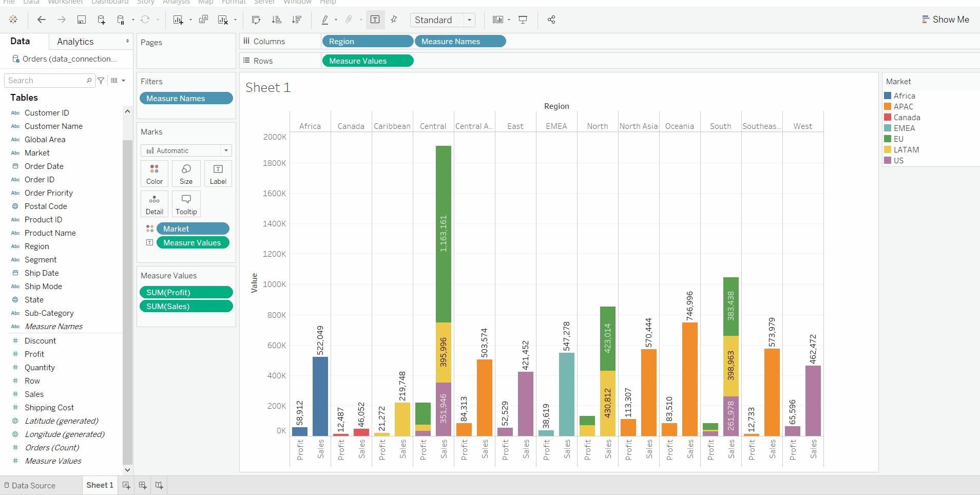
Task: Click the Tooltip button on Marks card
Action: coord(186,204)
